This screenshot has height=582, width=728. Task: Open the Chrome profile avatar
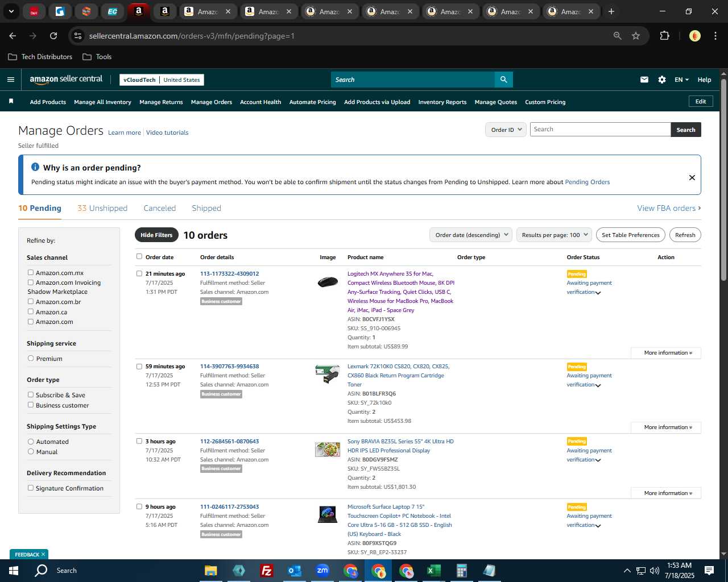click(694, 36)
